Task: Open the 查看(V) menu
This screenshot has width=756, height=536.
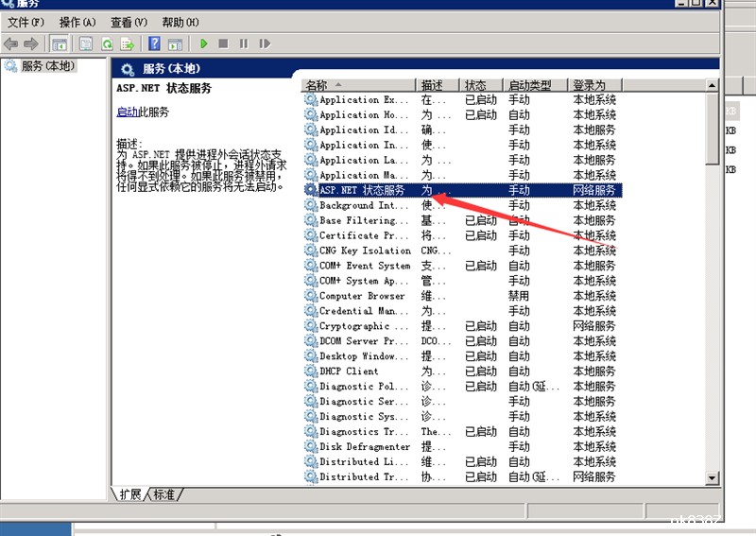Action: (x=129, y=22)
